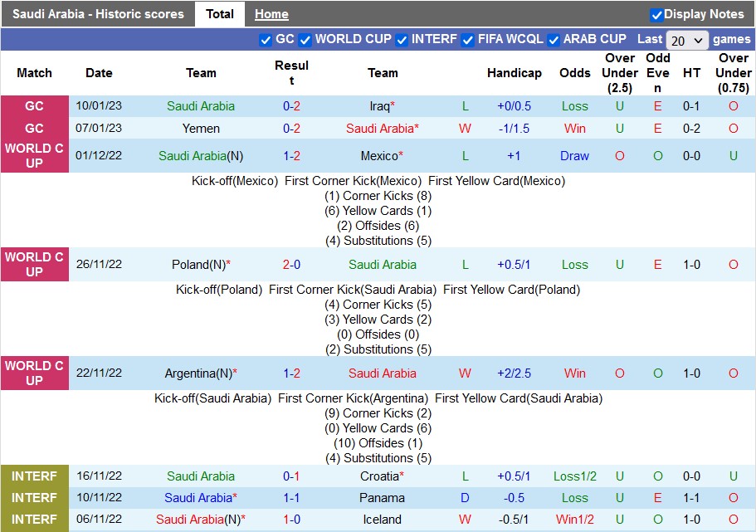
Task: Click the Panama team name
Action: 383,498
